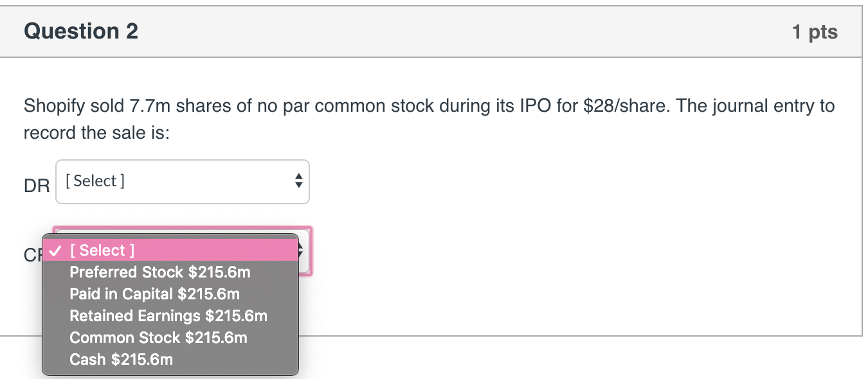Open the DR account dropdown
Viewport: 868px width, 379px height.
(x=183, y=182)
